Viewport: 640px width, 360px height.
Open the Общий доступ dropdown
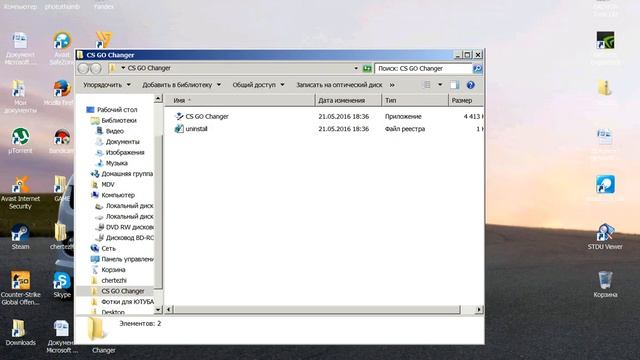(258, 85)
